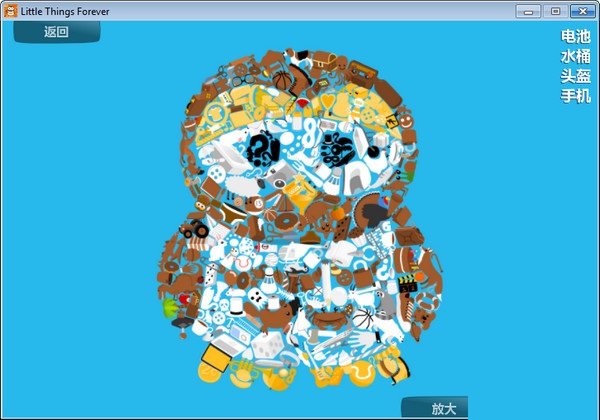Tap the brown treasure chest
600x420 pixels.
tap(324, 61)
